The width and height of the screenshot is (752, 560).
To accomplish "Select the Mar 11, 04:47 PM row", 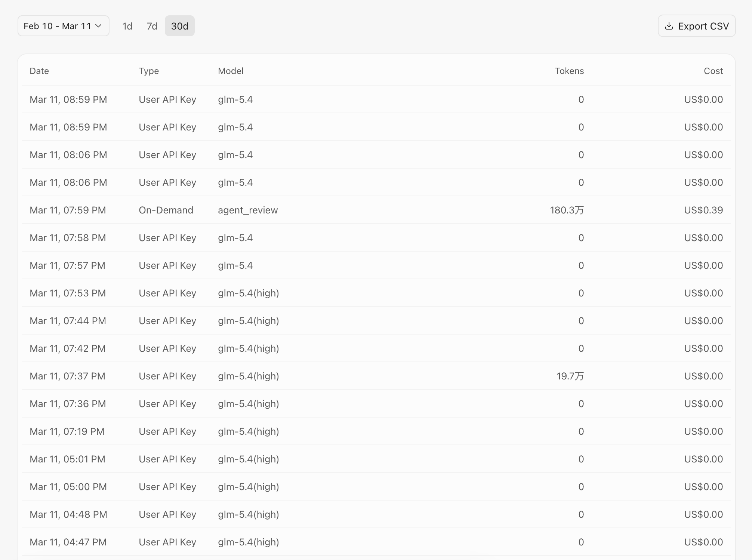I will [x=376, y=542].
